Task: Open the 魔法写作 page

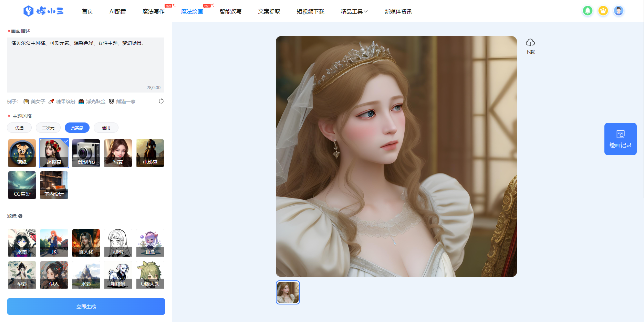Action: [x=154, y=12]
